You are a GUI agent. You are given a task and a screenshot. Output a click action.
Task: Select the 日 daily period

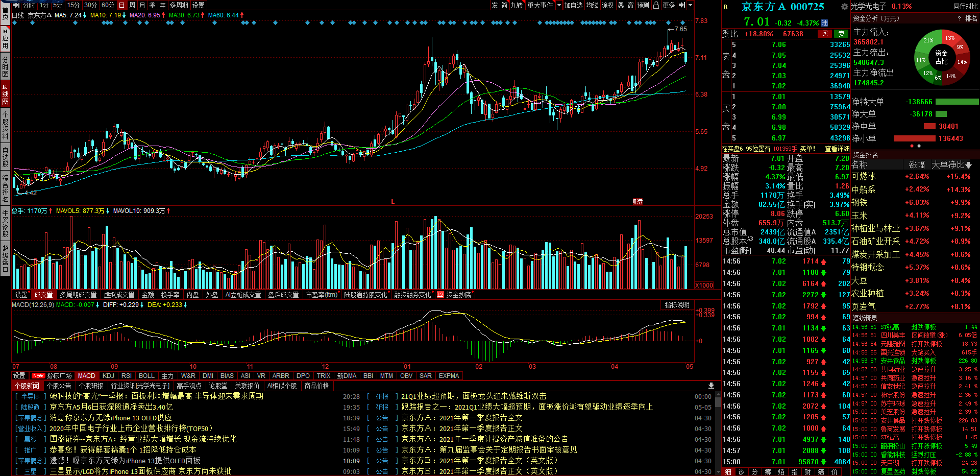(x=122, y=5)
